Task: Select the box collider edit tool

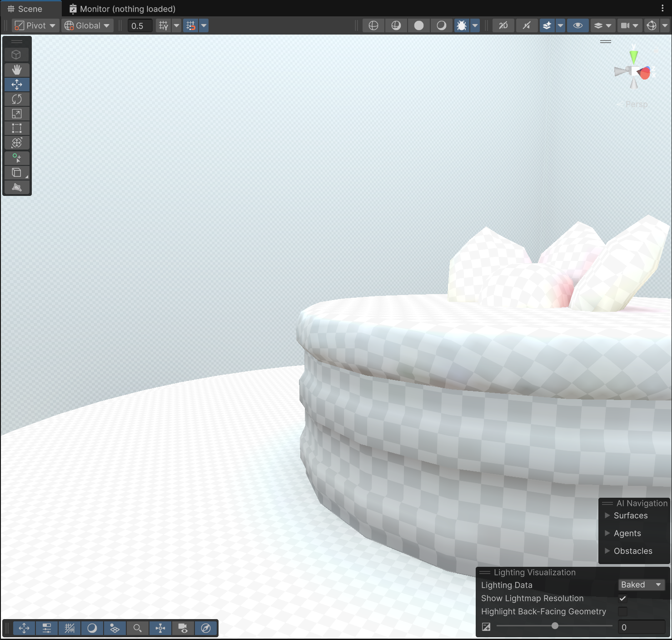Action: [17, 173]
